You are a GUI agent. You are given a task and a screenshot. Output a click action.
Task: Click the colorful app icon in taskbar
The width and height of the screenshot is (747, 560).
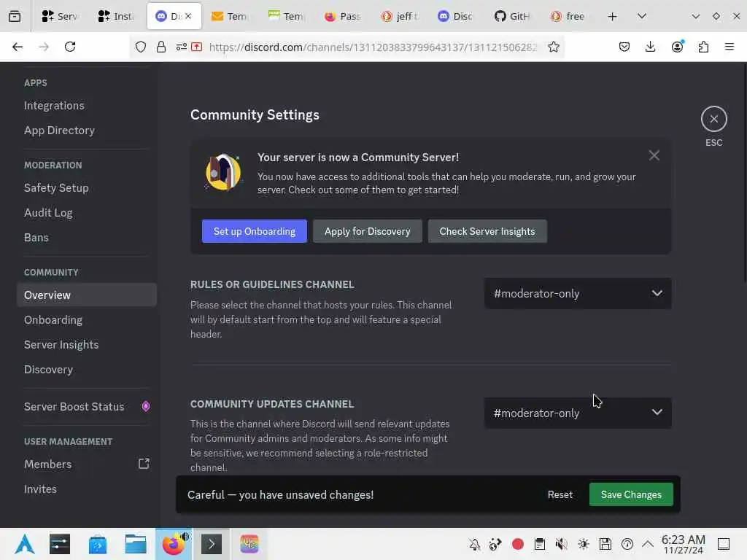[249, 544]
